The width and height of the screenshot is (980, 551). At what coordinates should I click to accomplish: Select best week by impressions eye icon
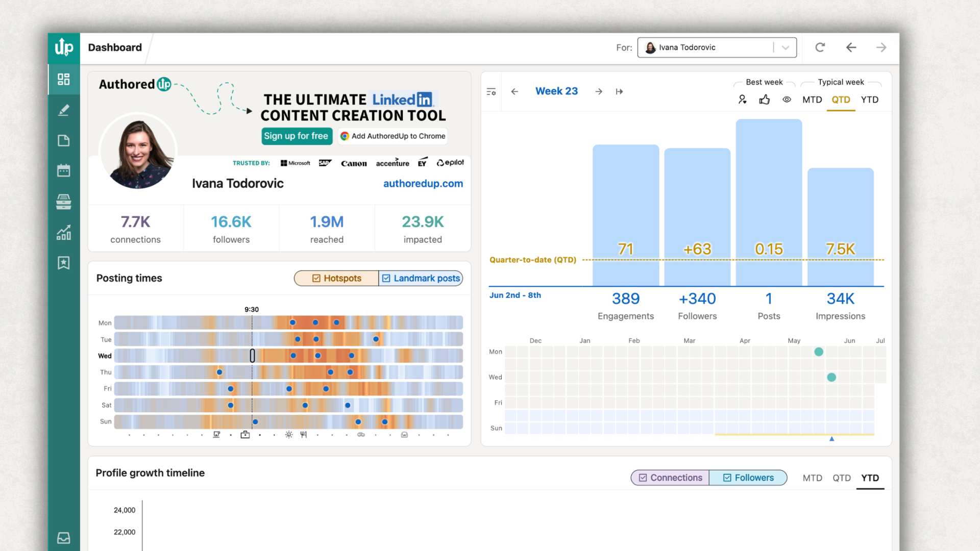click(787, 99)
